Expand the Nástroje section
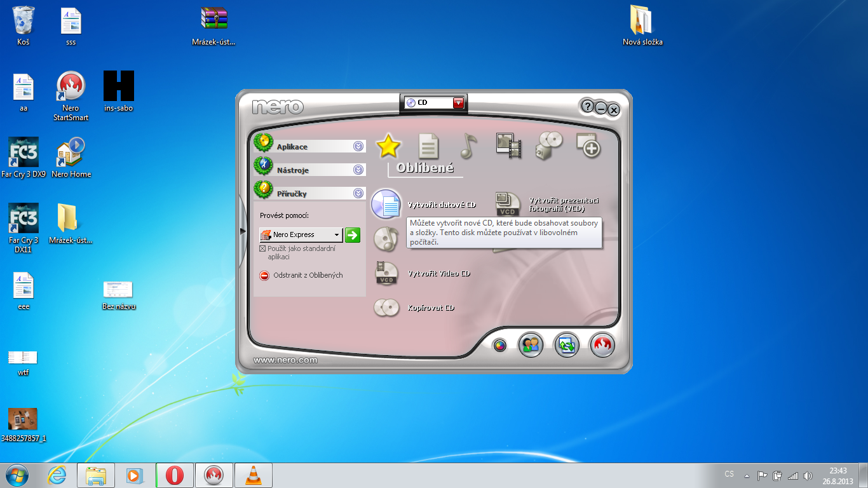This screenshot has height=488, width=868. 309,170
